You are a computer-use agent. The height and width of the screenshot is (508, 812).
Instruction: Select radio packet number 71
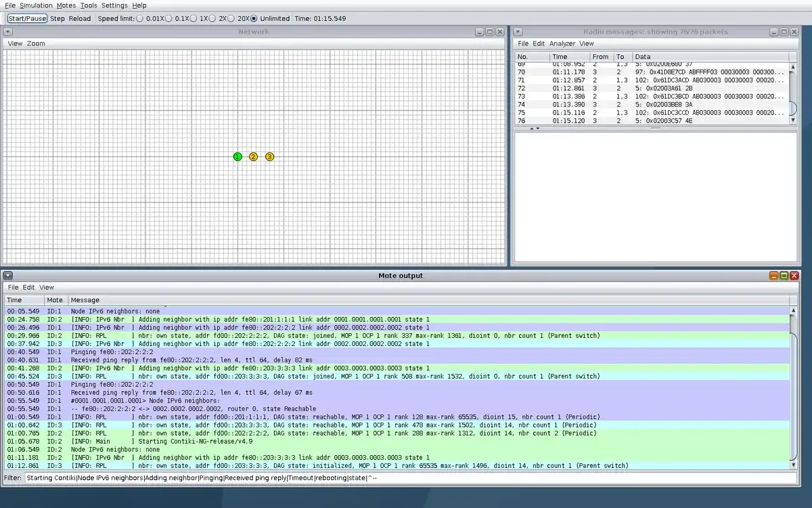click(x=652, y=80)
